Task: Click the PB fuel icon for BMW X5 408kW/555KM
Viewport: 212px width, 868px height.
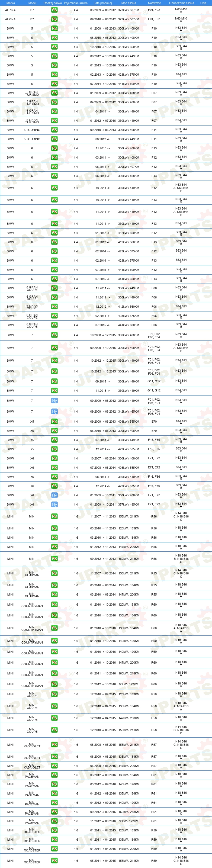Action: tap(54, 422)
